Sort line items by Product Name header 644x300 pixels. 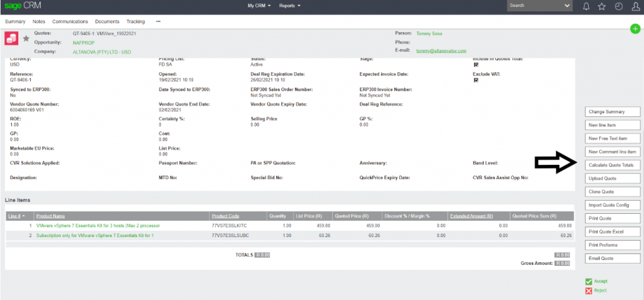click(51, 215)
